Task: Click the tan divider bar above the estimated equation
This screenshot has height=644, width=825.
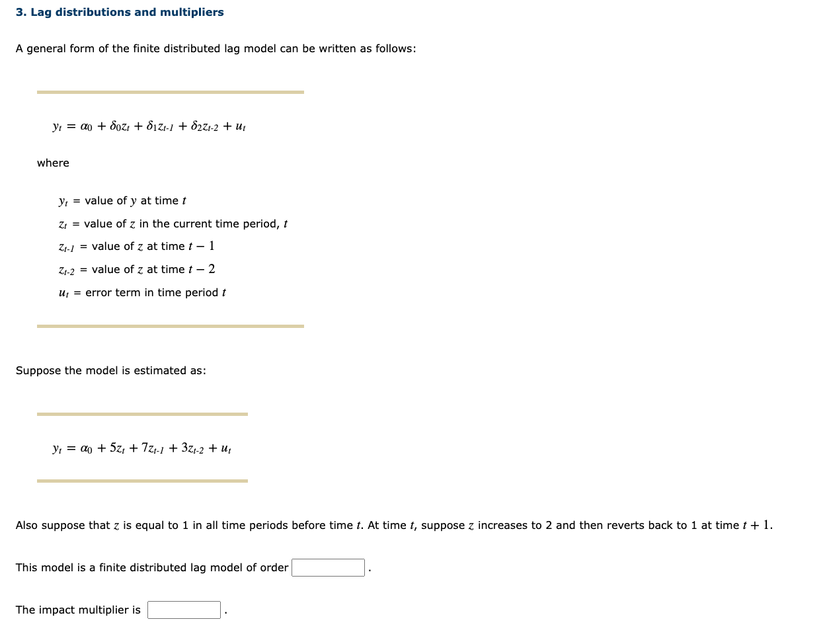Action: click(143, 414)
